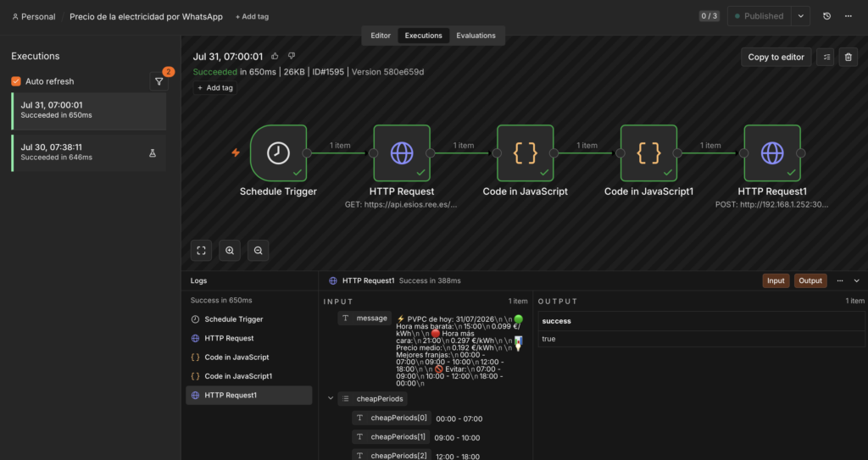Select Code in JavaScript1 in logs

(249, 376)
